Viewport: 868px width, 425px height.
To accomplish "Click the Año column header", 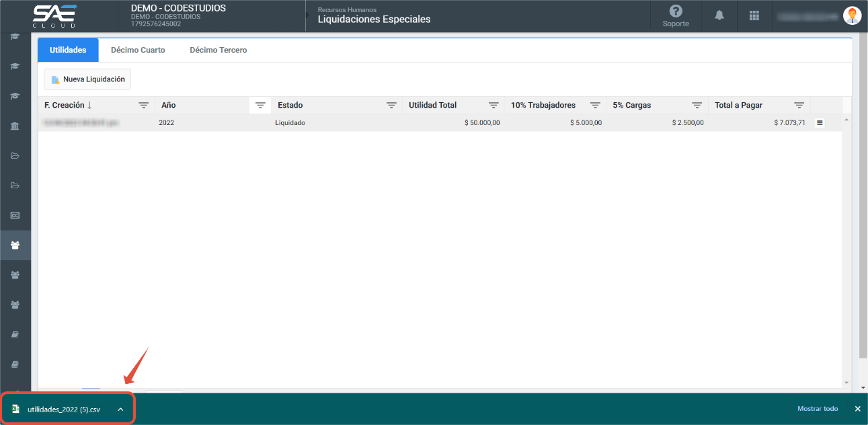I will pos(169,106).
